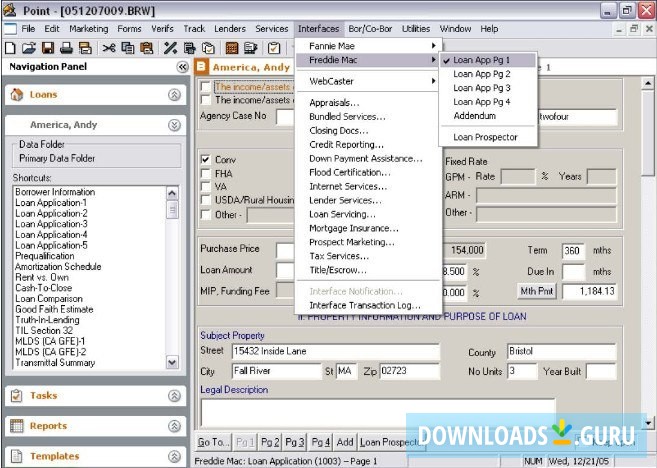Check the FHA mortgage type checkbox

205,172
